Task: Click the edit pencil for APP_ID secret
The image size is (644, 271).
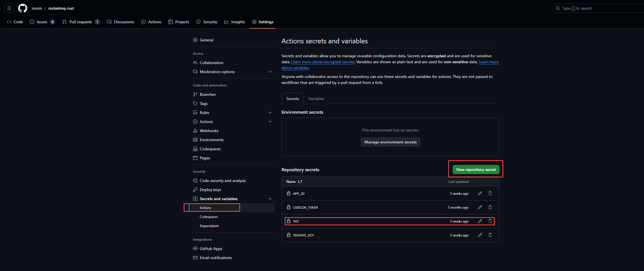Action: click(x=480, y=193)
